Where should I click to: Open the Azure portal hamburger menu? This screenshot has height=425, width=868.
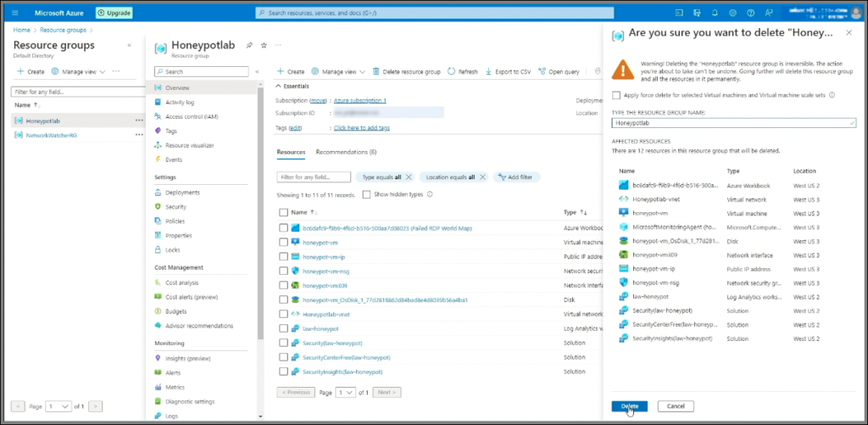click(x=15, y=13)
